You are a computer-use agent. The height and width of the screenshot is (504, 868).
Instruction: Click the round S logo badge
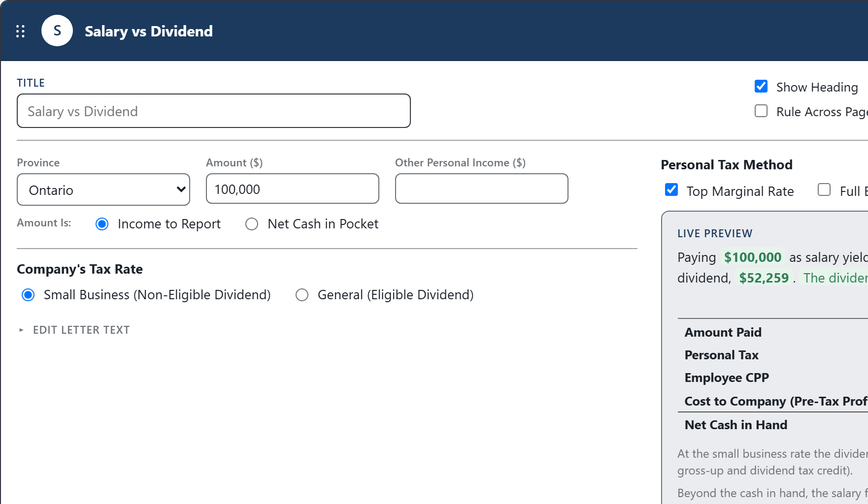(x=57, y=31)
